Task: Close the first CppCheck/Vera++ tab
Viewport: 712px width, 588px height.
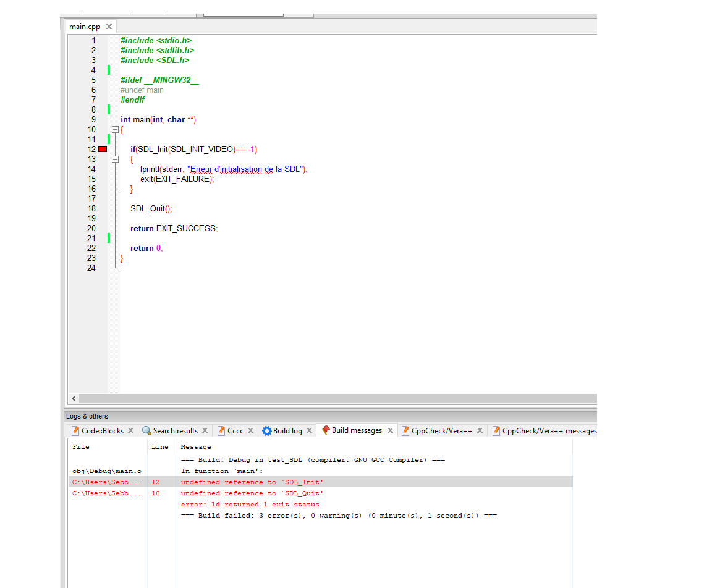Action: click(x=480, y=430)
